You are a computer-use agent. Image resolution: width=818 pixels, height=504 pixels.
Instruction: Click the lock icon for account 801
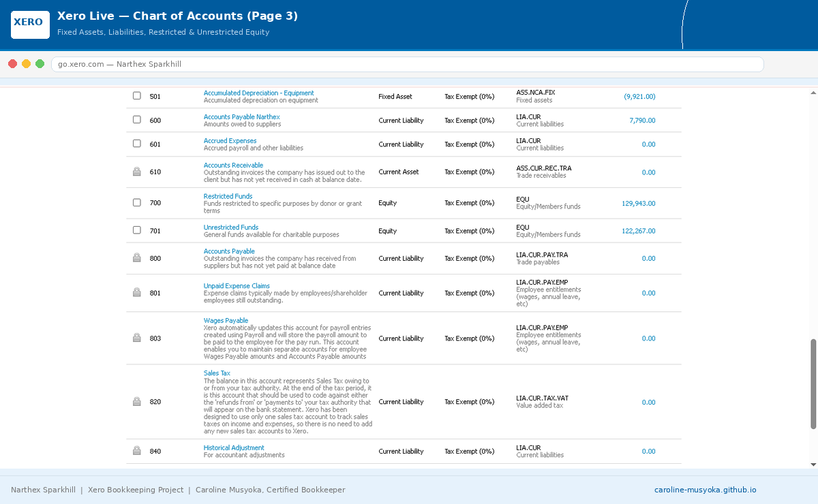[x=136, y=293]
